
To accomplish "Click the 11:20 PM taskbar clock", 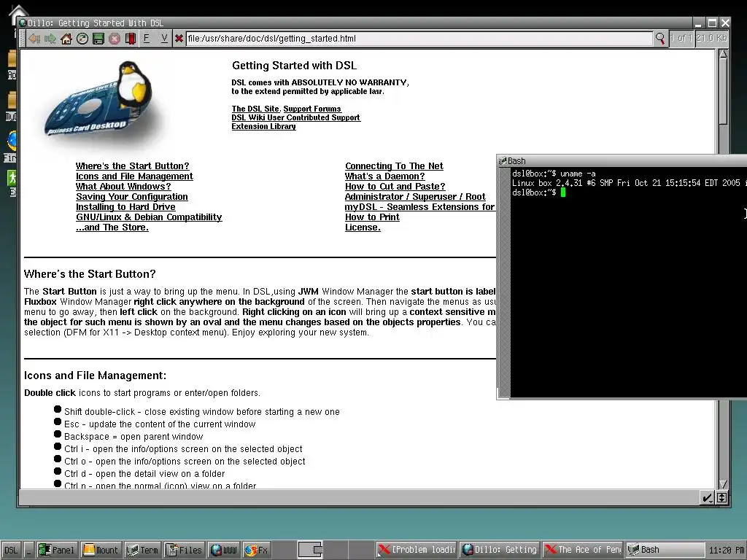I will point(727,550).
